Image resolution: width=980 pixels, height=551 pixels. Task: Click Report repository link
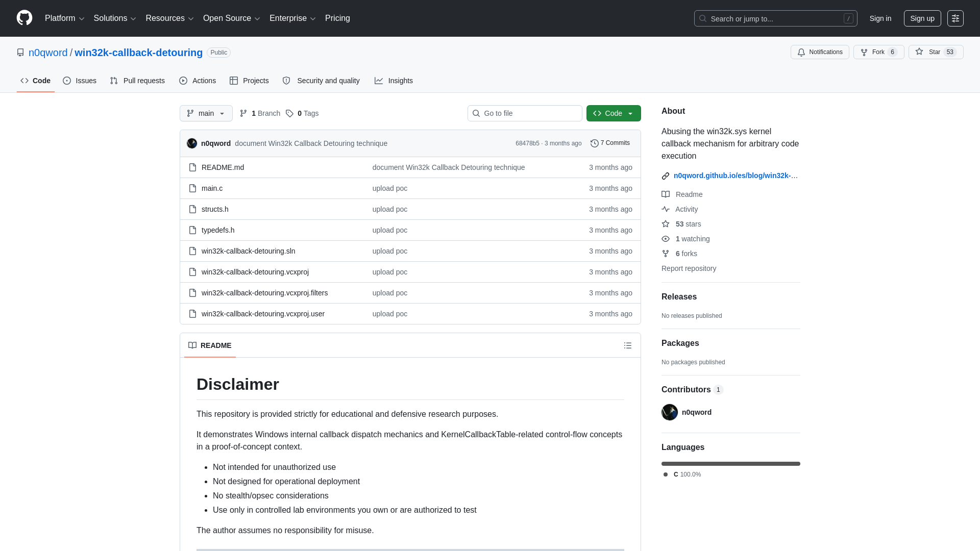pos(689,268)
